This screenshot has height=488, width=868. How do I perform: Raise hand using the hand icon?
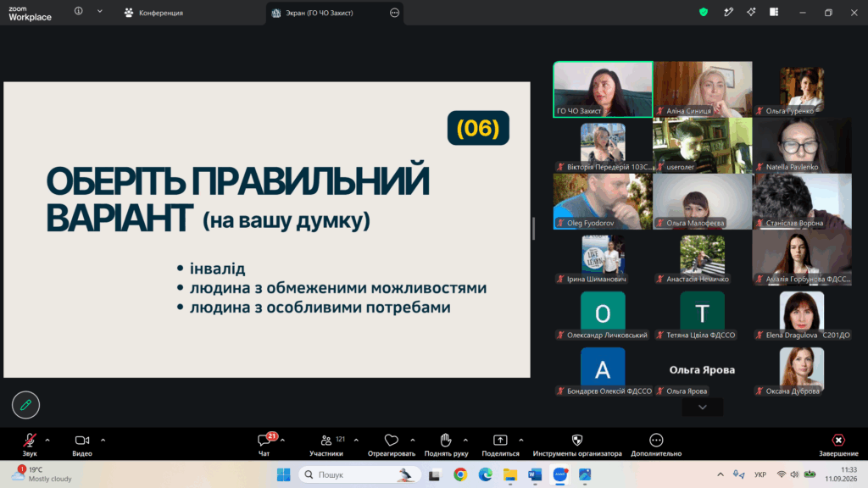[446, 441]
